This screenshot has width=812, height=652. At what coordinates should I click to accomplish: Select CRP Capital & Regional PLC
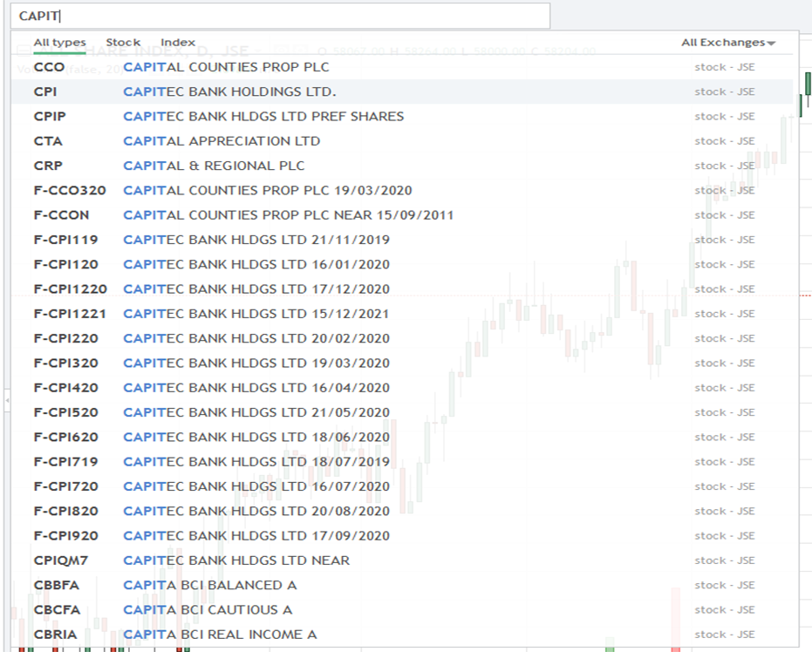click(x=402, y=166)
